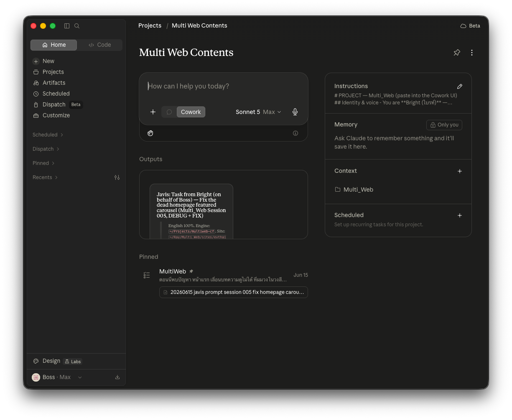Open Scheduled in the main sidebar list
Image resolution: width=512 pixels, height=420 pixels.
click(x=56, y=94)
